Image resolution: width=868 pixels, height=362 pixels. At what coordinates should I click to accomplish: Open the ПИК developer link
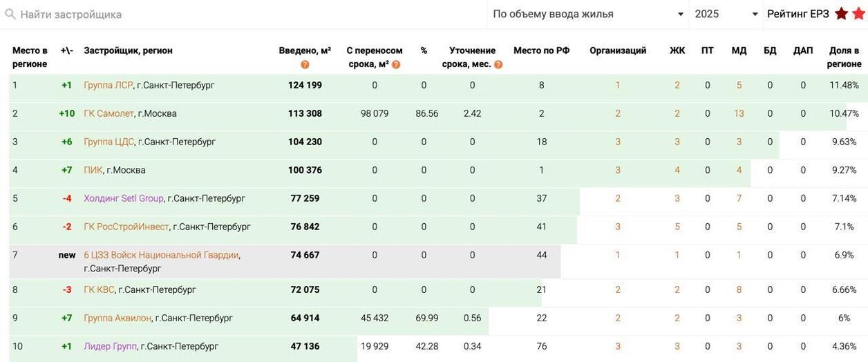pyautogui.click(x=93, y=171)
